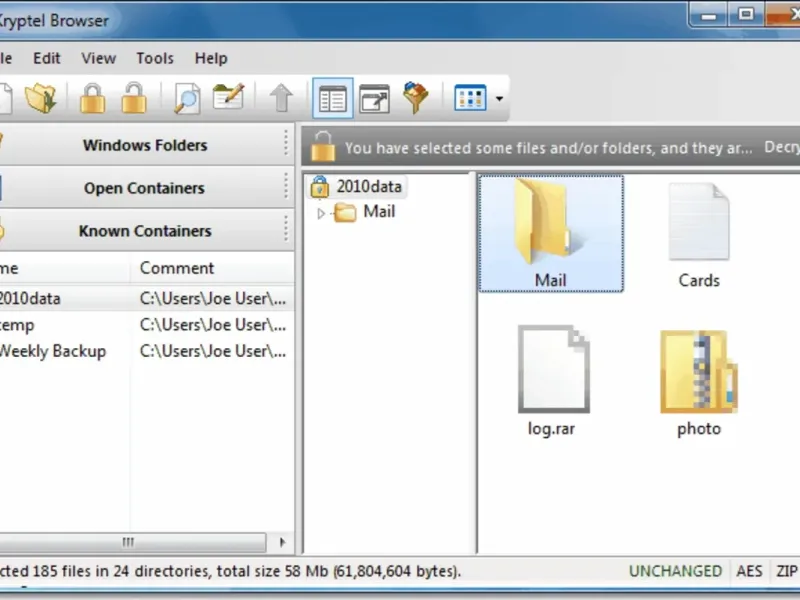
Task: Expand the Windows Folders section
Action: click(145, 145)
